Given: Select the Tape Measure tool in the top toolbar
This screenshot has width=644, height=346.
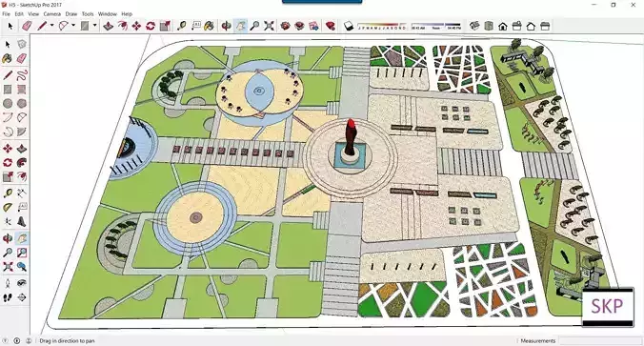Looking at the screenshot, I should click(x=182, y=26).
